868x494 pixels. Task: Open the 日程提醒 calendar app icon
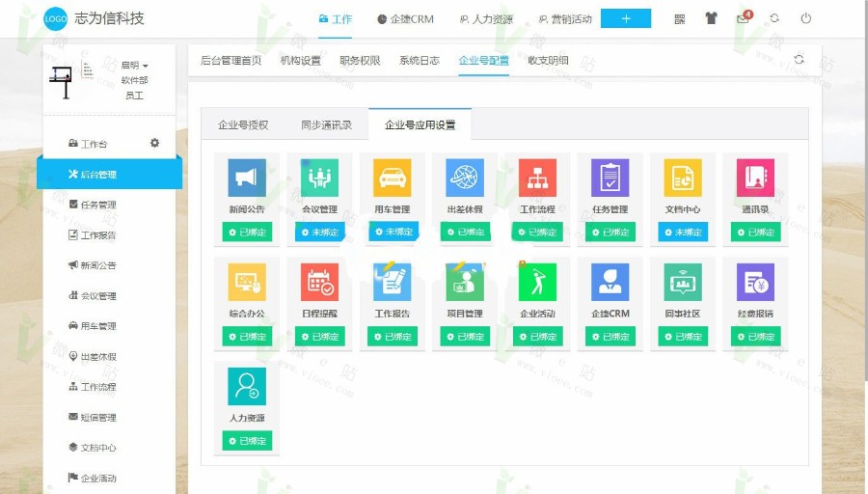319,282
